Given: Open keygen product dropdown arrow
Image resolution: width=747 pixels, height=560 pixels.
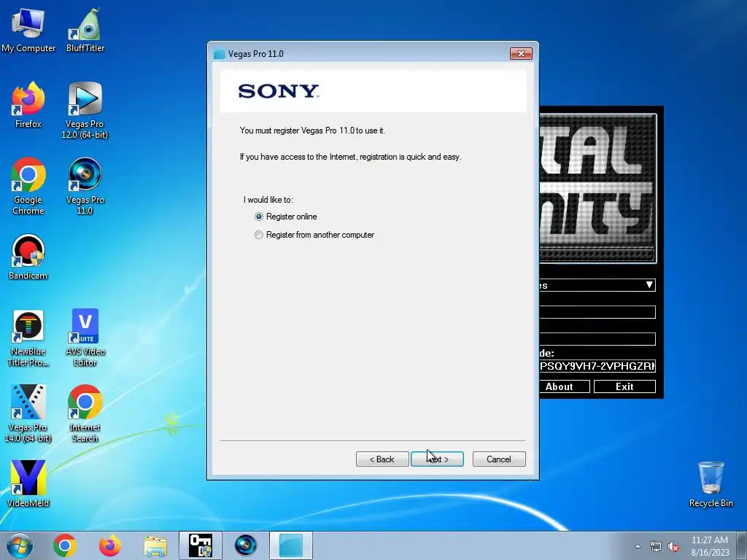Looking at the screenshot, I should (649, 285).
